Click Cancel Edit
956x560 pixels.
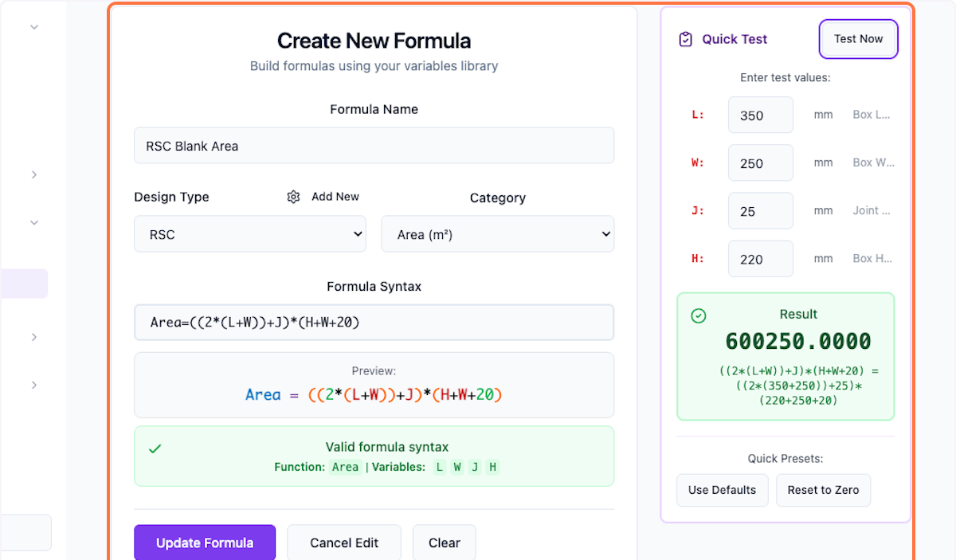click(x=343, y=542)
